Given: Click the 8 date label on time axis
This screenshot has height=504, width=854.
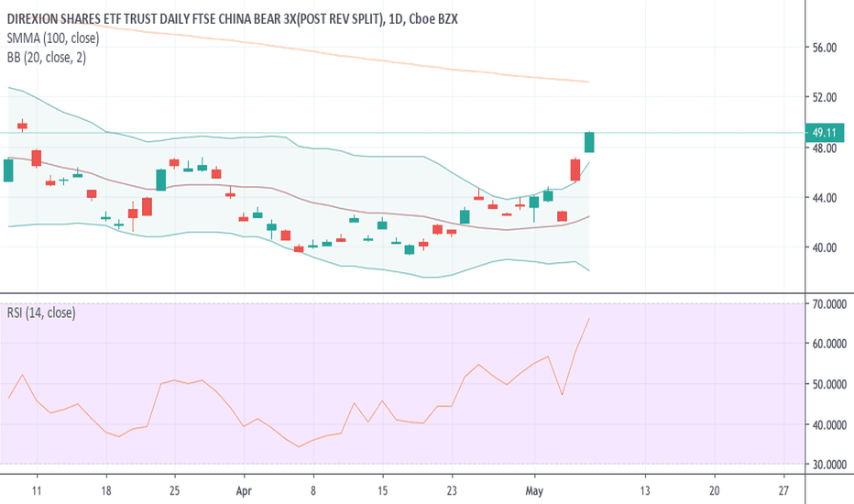Looking at the screenshot, I should click(313, 491).
